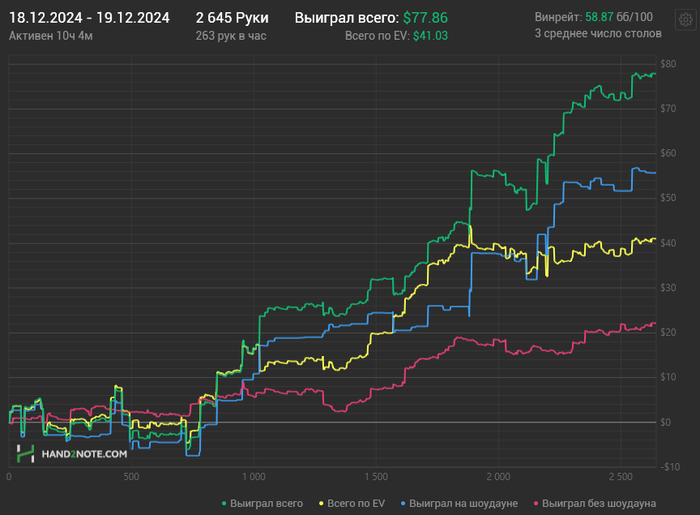The height and width of the screenshot is (515, 700).
Task: Click the date range 18.12.2024 - 19.12.2024
Action: 89,18
